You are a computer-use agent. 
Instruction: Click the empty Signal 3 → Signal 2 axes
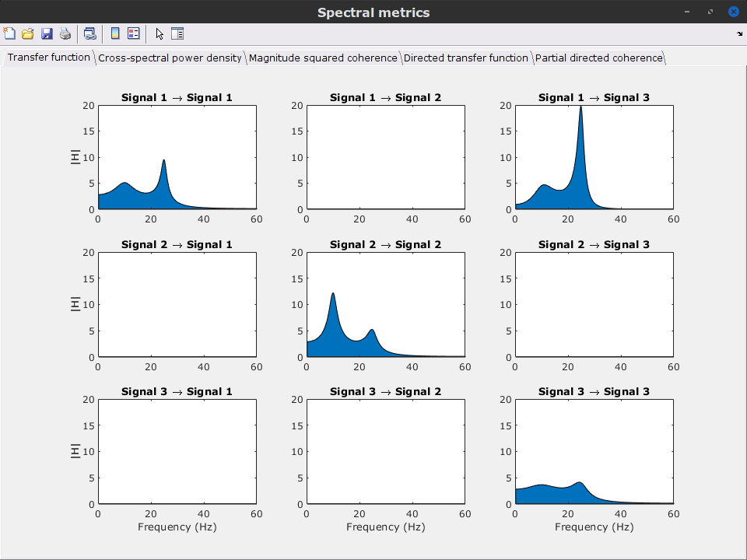coord(385,451)
